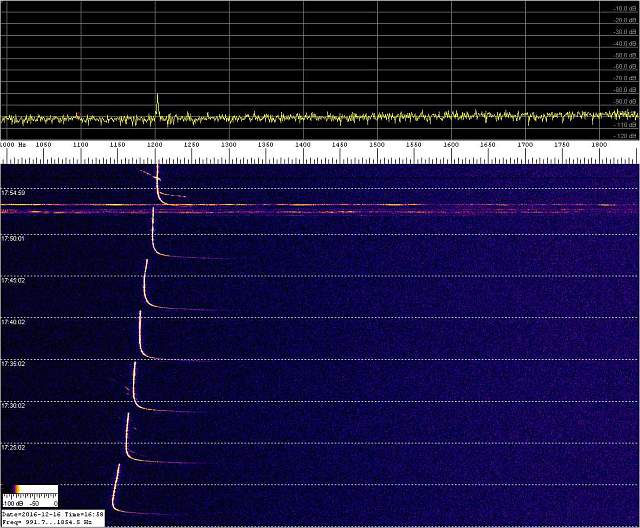This screenshot has width=640, height=528.
Task: Click the 1000 Hz label on frequency ruler
Action: pyautogui.click(x=9, y=146)
